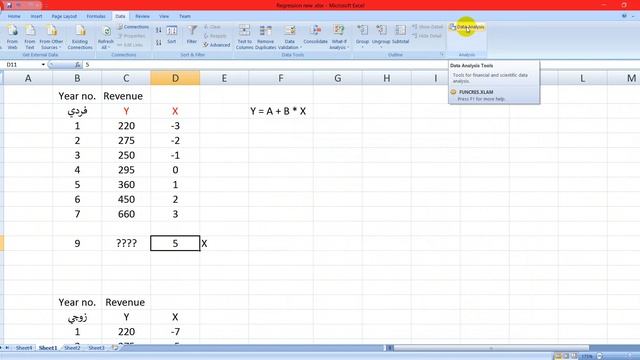Select the cell containing ????
640x360 pixels.
(126, 243)
